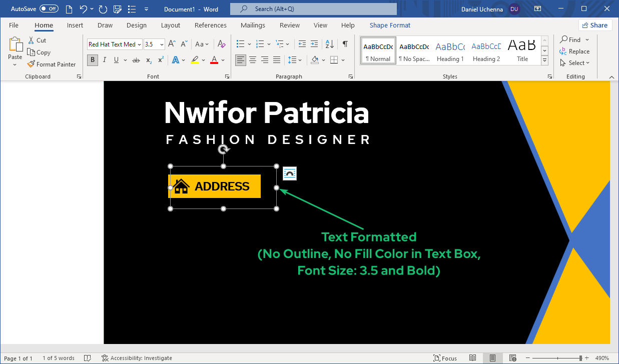
Task: Click the zoom slider handle
Action: tap(580, 358)
